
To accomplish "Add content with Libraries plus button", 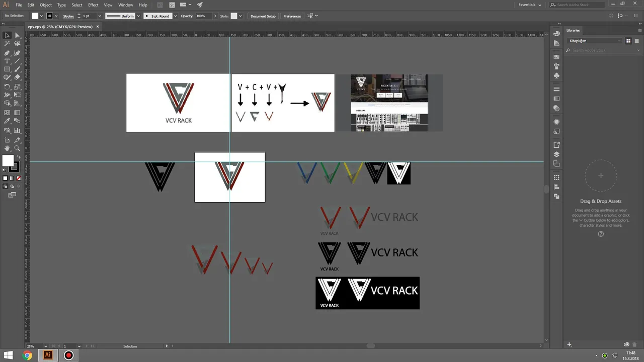I will (569, 344).
